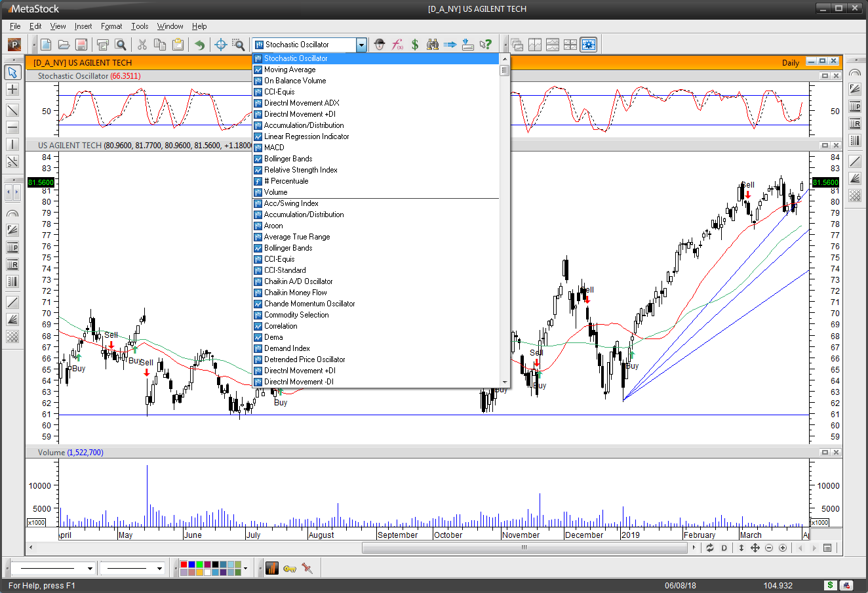Zoom out with the minus circle
Viewport: 868px width, 593px height.
[769, 548]
